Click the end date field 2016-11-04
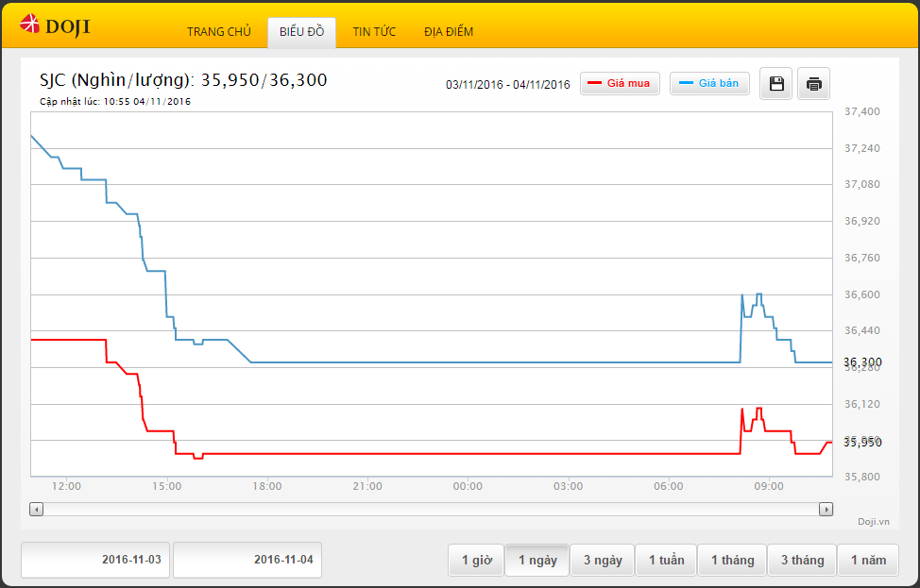 (x=247, y=560)
